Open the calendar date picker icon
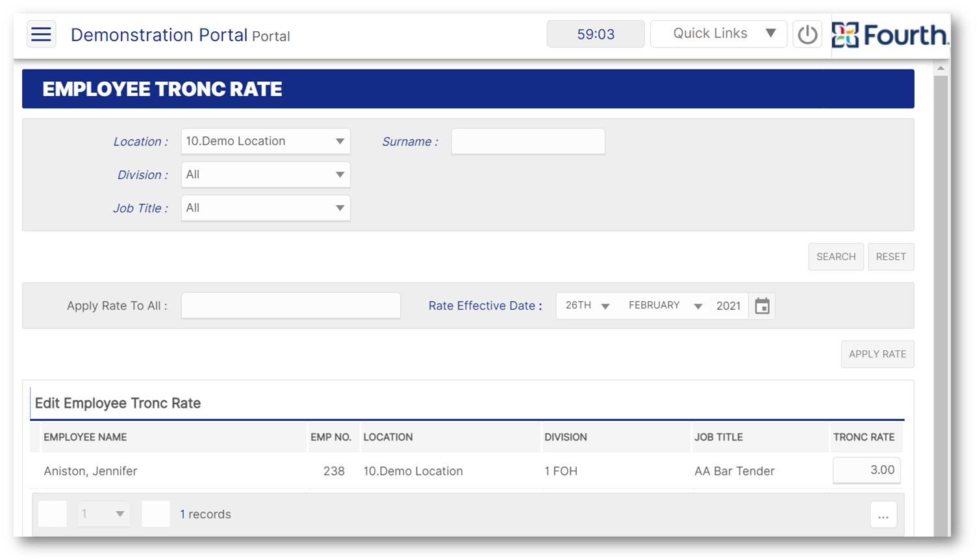This screenshot has width=977, height=560. click(762, 306)
